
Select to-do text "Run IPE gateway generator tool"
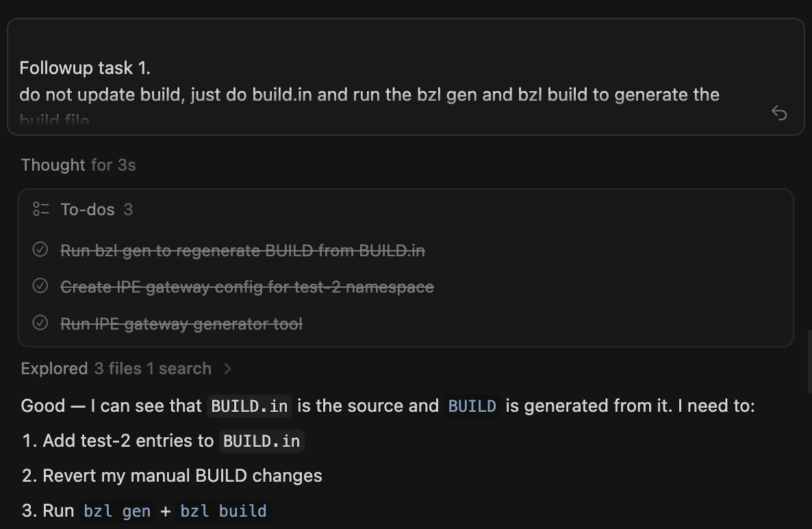point(181,323)
